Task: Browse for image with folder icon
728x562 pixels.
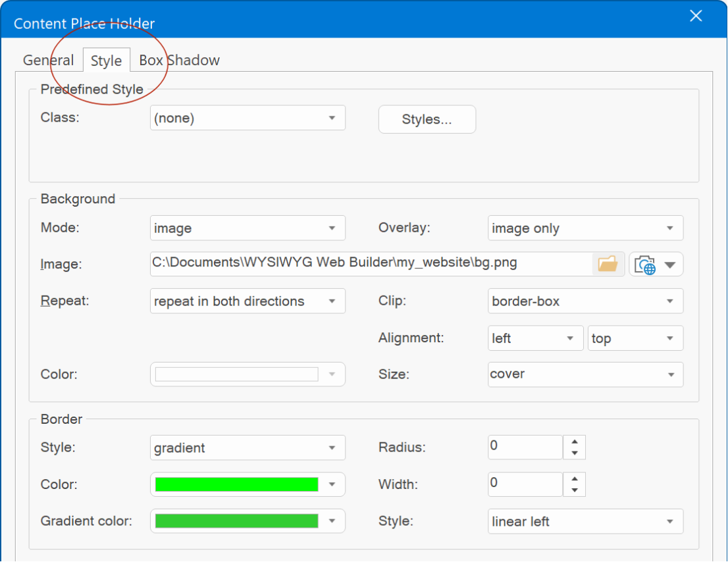Action: pyautogui.click(x=608, y=264)
